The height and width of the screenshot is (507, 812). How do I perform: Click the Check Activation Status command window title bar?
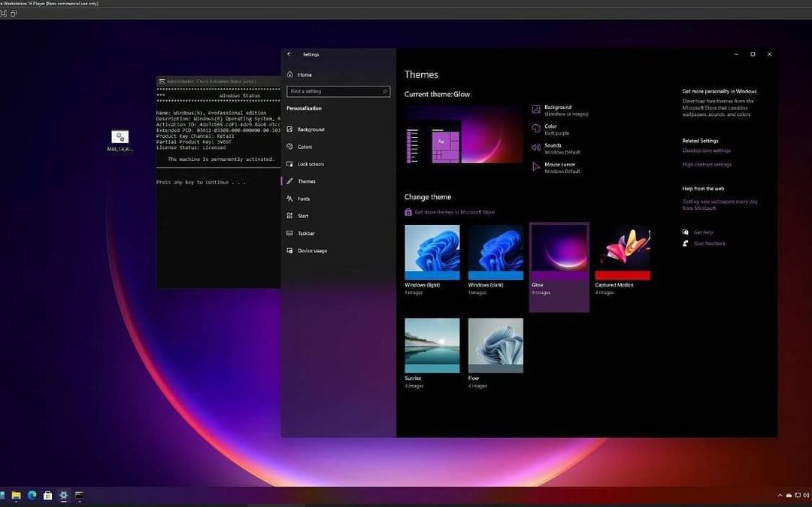[x=219, y=81]
